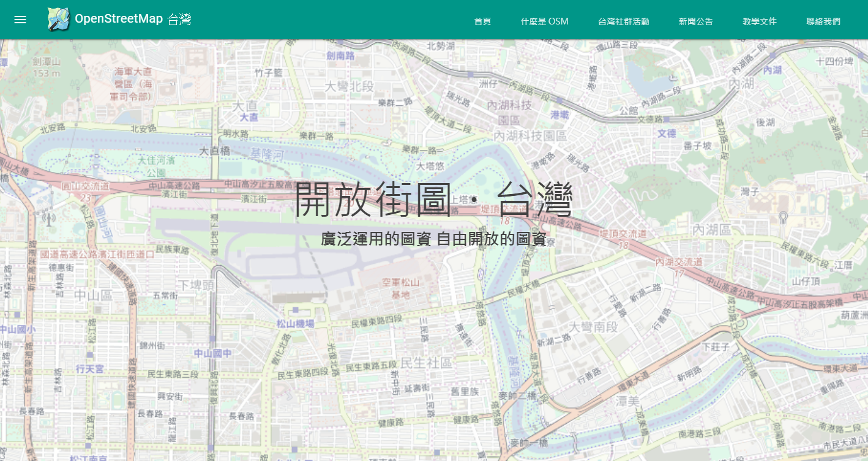Click the 文德 station label
The height and width of the screenshot is (461, 868).
coord(667,133)
